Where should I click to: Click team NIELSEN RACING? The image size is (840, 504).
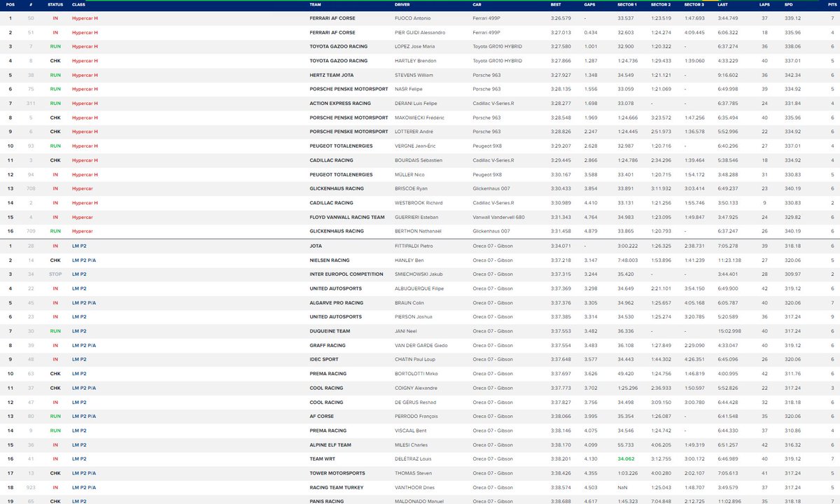click(328, 260)
